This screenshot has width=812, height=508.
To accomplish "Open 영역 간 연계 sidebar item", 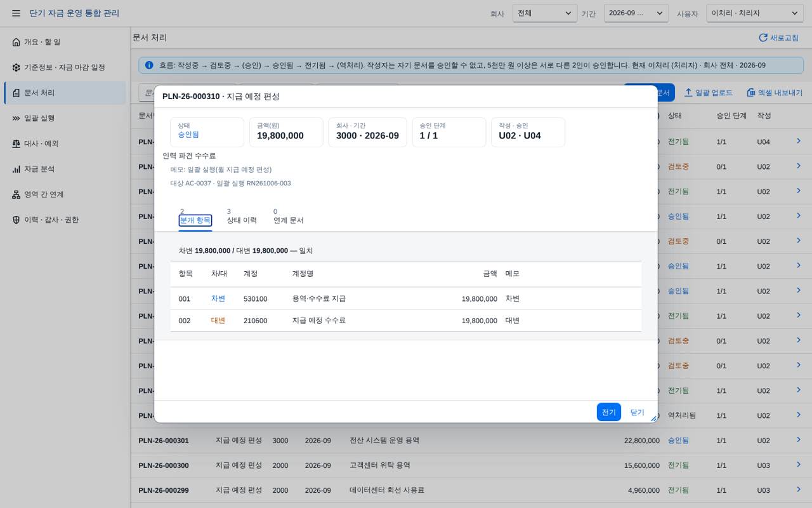I will (65, 194).
